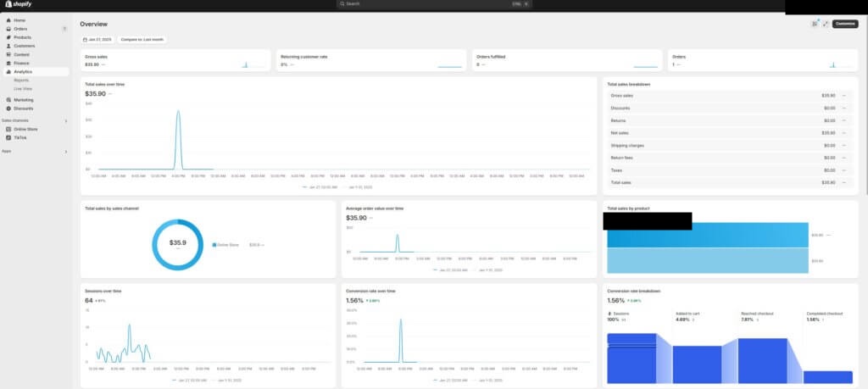
Task: Click the Shopify logo in top bar
Action: 17,4
